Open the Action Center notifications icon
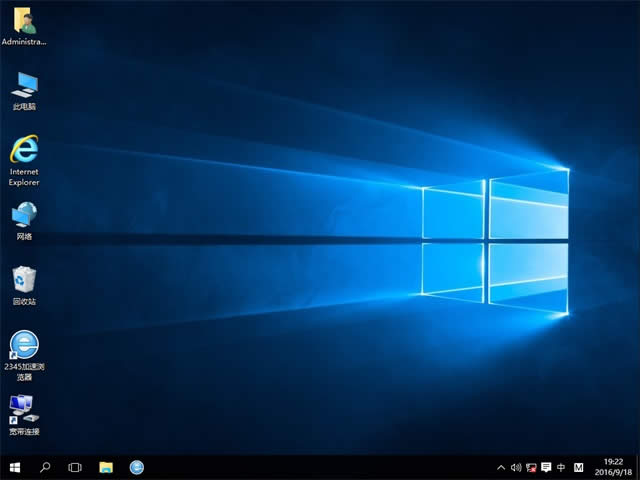 (x=546, y=467)
